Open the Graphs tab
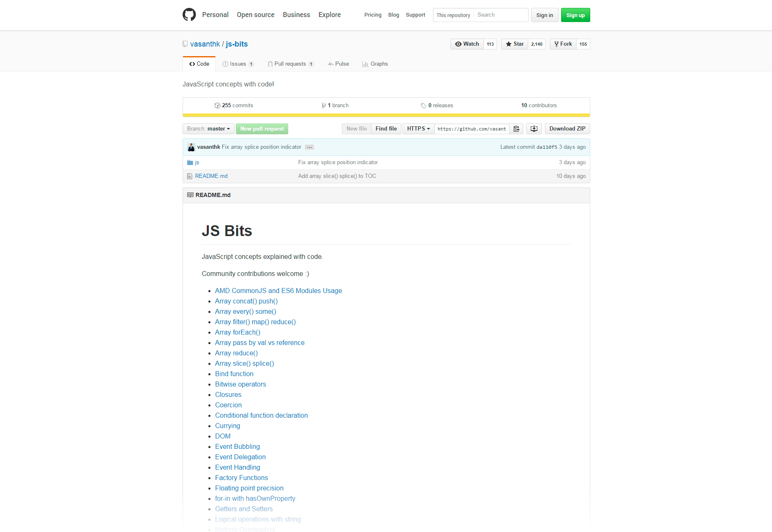This screenshot has width=772, height=532. [x=375, y=64]
